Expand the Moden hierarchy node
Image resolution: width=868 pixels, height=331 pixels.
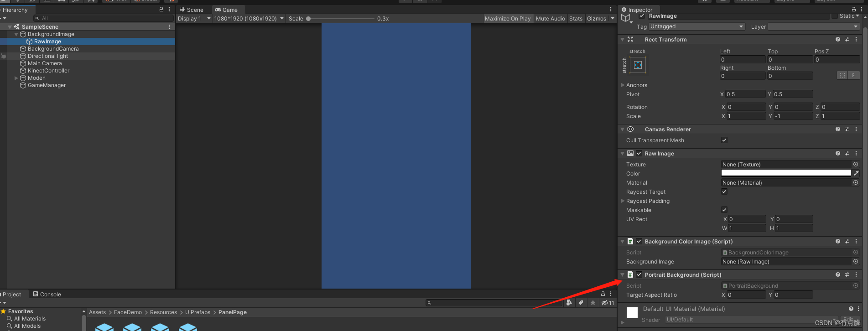tap(16, 78)
